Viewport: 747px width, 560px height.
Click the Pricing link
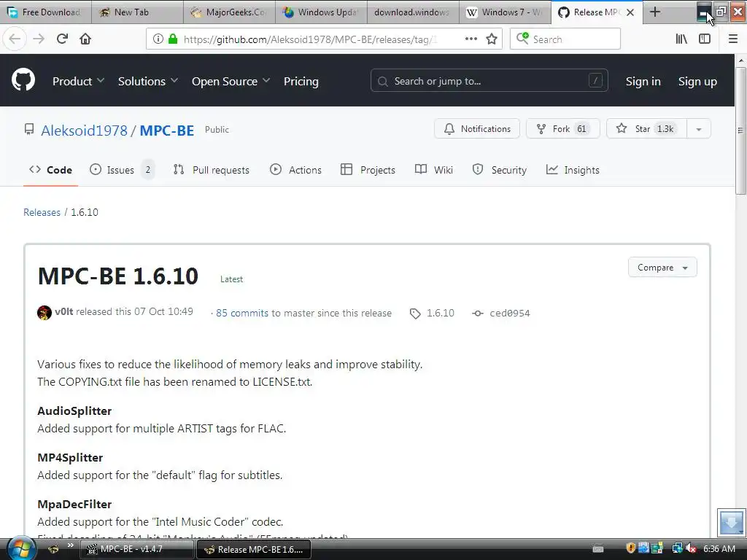coord(301,82)
